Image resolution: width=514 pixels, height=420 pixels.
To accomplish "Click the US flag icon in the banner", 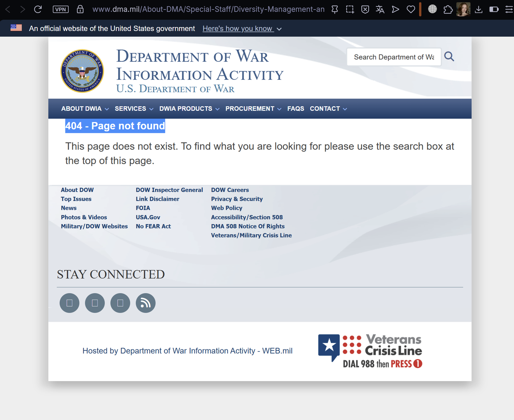I will coord(16,28).
